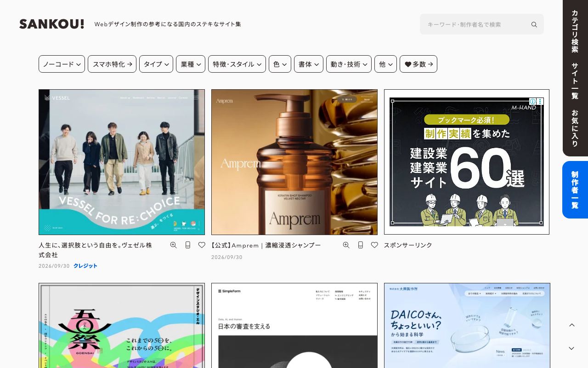Open the ad info icon

[532, 101]
